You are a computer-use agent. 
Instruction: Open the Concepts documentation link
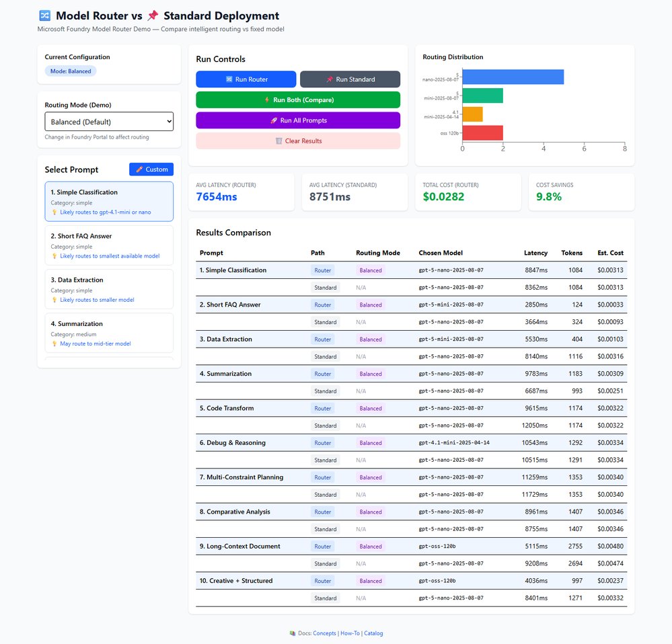324,633
